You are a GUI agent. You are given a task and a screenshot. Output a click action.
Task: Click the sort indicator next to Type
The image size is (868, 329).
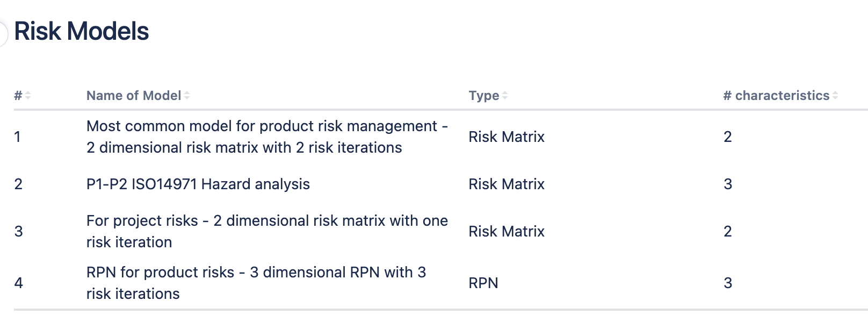pyautogui.click(x=505, y=95)
